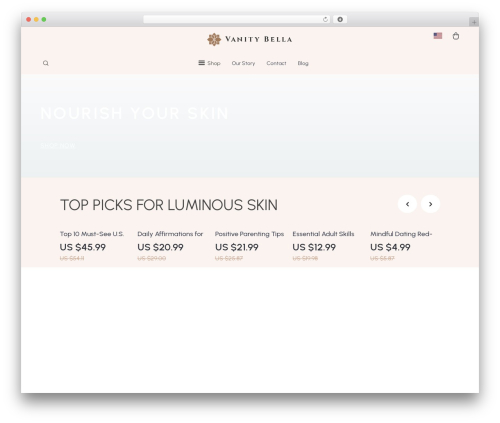Click the Shop Now hero button
The image size is (500, 423).
pyautogui.click(x=58, y=146)
